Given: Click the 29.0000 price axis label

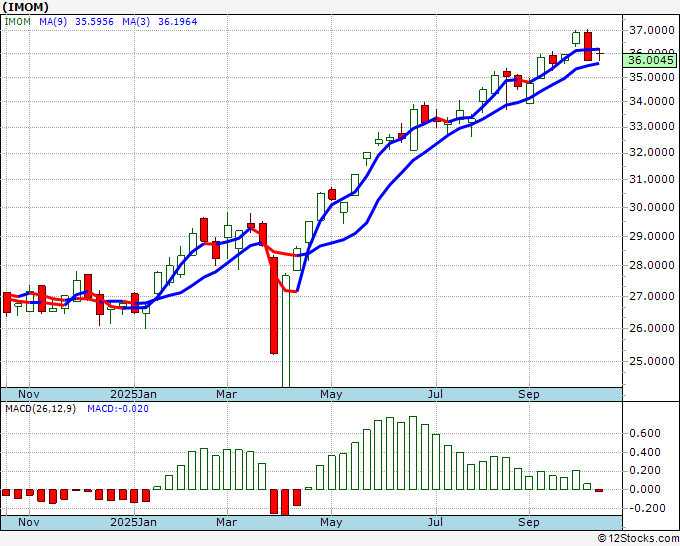Looking at the screenshot, I should pyautogui.click(x=651, y=236).
